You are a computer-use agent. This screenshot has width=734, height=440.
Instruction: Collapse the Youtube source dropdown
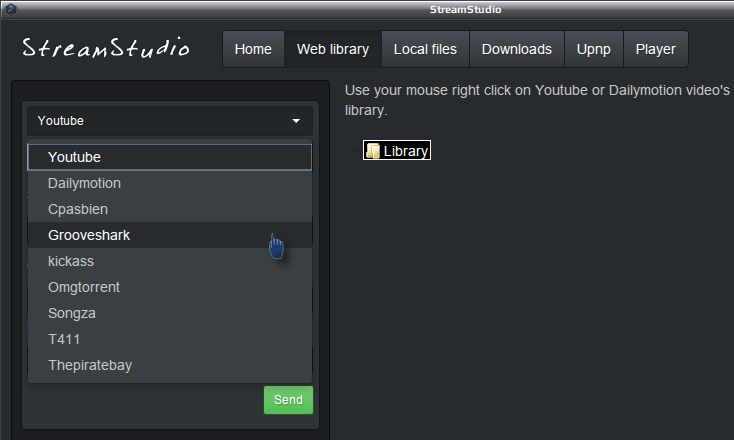(170, 121)
